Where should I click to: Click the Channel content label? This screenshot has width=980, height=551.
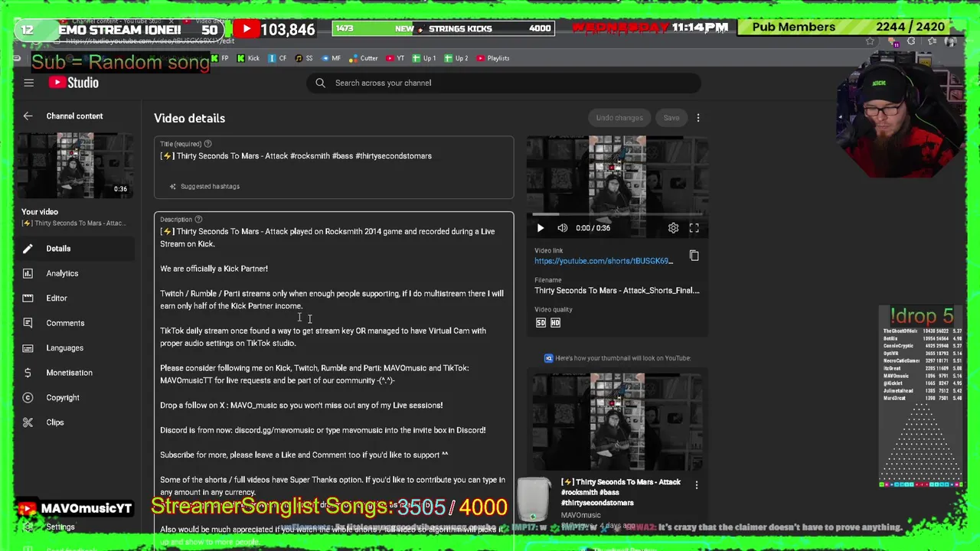tap(74, 116)
